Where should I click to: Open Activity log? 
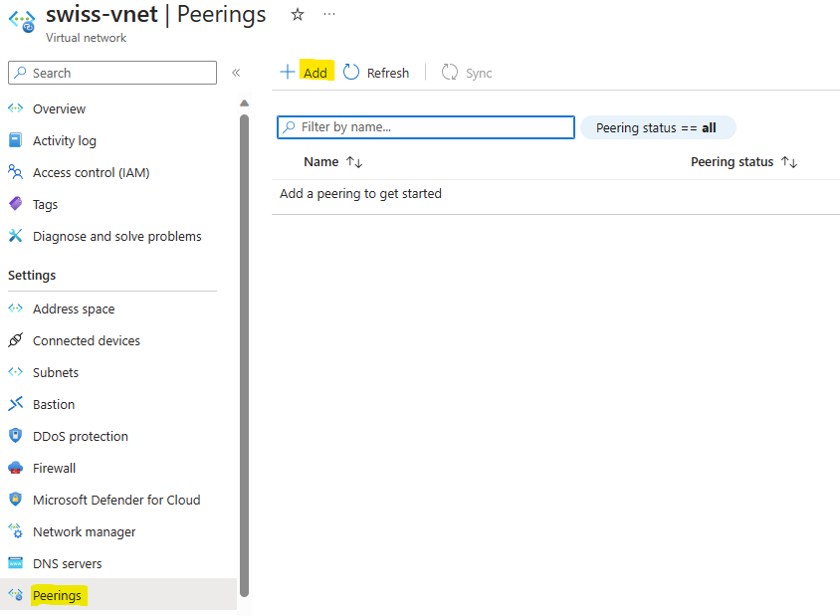65,141
